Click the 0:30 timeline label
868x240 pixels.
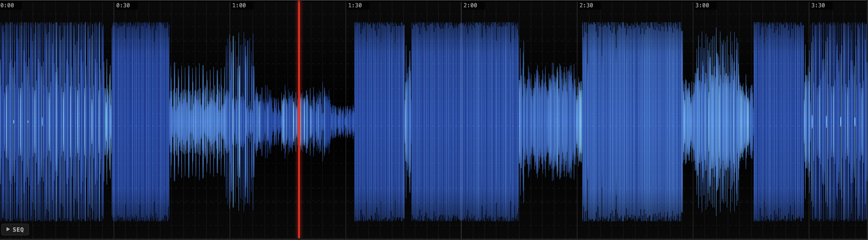click(x=123, y=5)
